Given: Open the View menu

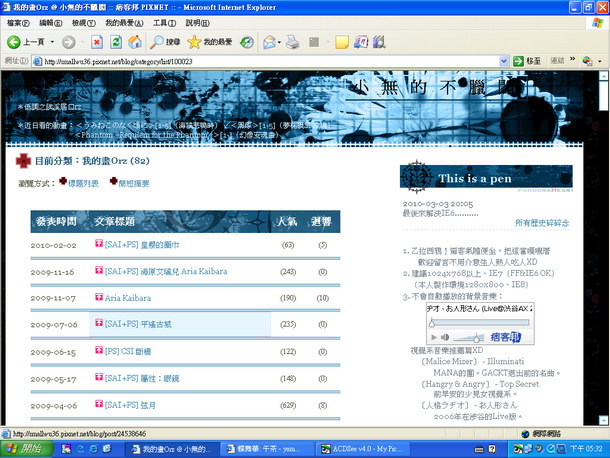Looking at the screenshot, I should [x=84, y=23].
